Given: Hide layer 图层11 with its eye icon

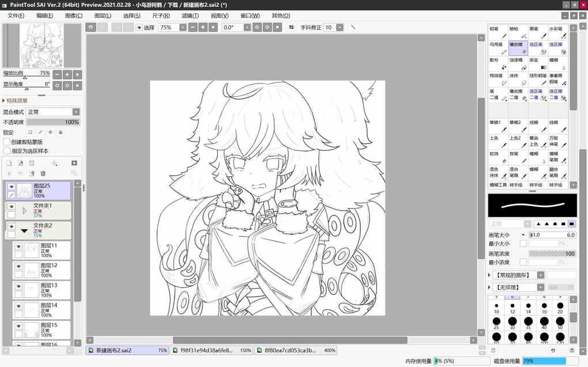Looking at the screenshot, I should (x=18, y=246).
